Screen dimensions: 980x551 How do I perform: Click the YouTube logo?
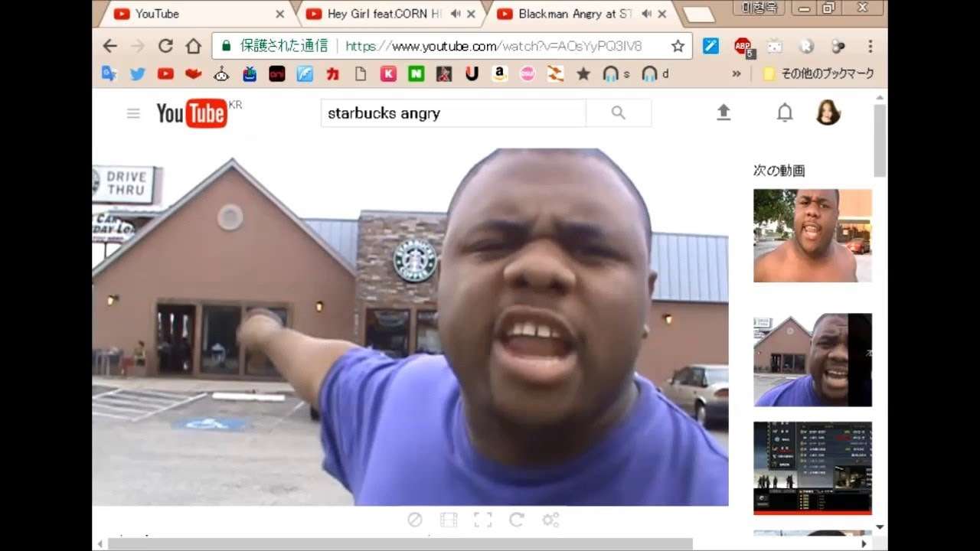click(x=192, y=113)
